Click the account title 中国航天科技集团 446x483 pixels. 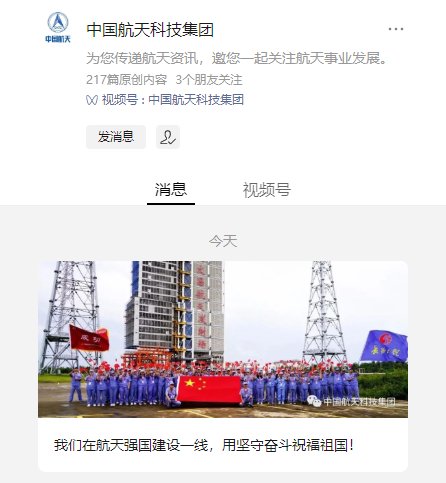click(150, 30)
